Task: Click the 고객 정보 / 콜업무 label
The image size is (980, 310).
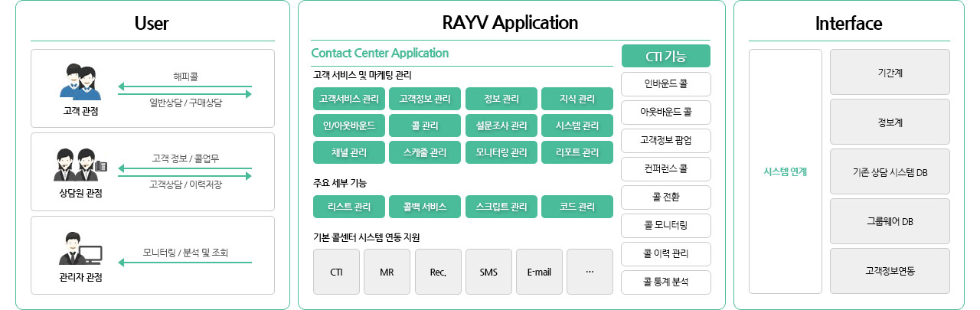Action: point(185,158)
